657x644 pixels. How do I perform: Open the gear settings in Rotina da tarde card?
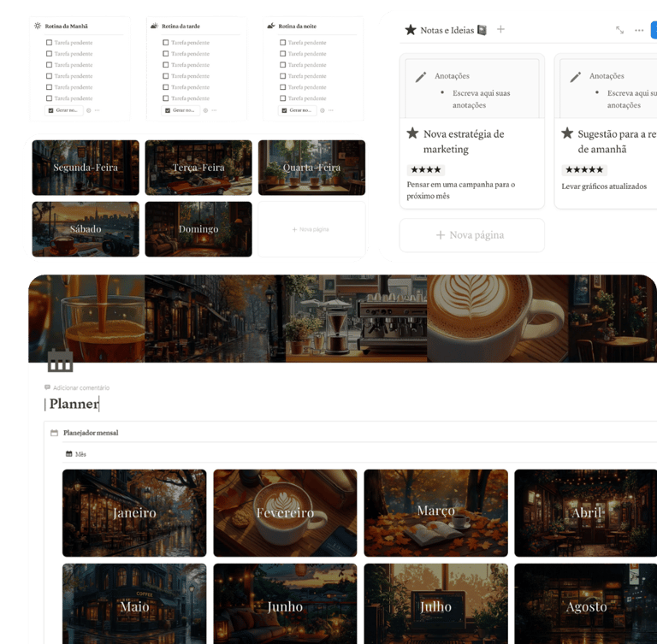205,110
